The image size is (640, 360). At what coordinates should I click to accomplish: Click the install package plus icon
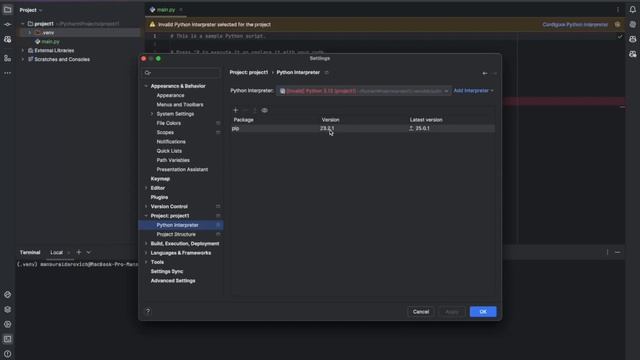pos(236,110)
